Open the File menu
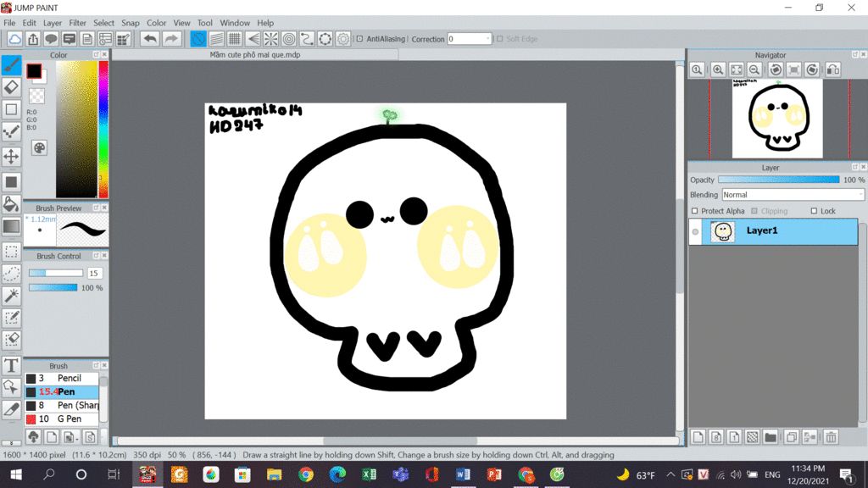Image resolution: width=868 pixels, height=488 pixels. pos(9,23)
